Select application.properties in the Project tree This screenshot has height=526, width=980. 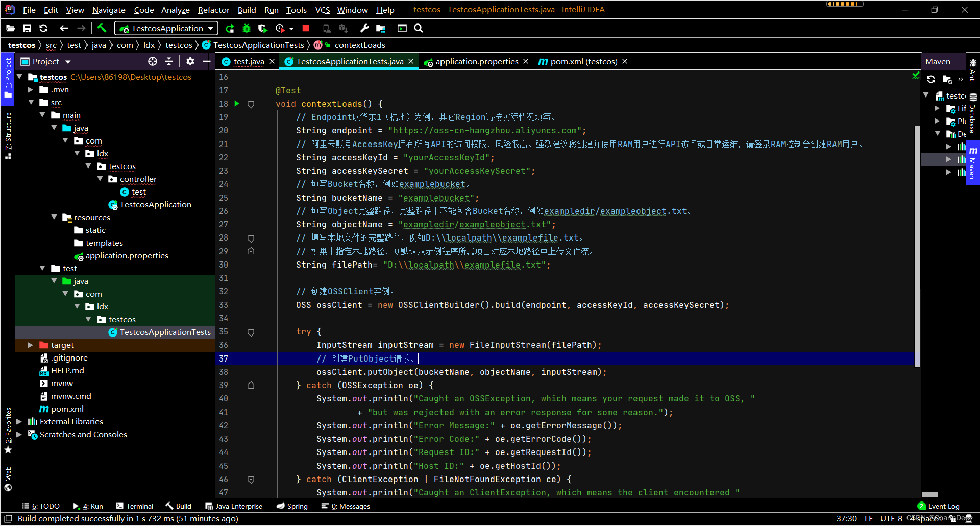coord(127,256)
